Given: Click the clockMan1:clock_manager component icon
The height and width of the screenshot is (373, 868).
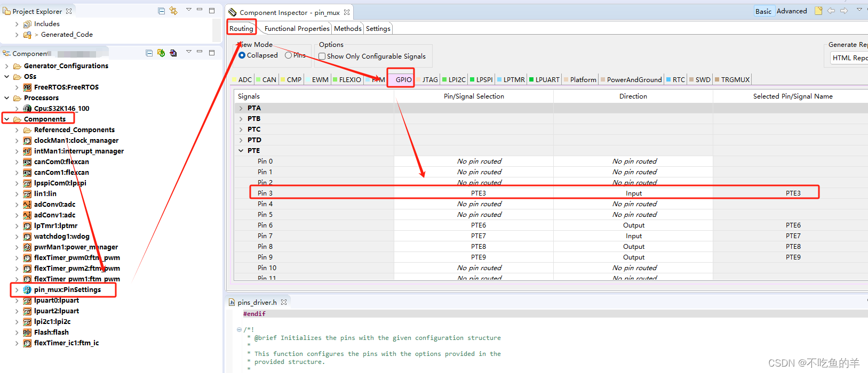Looking at the screenshot, I should pos(27,141).
